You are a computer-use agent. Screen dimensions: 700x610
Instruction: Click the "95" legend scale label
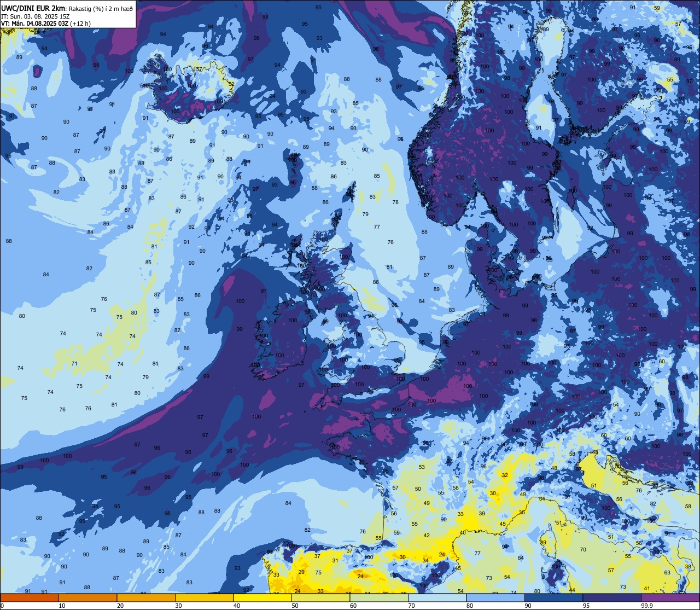586,606
